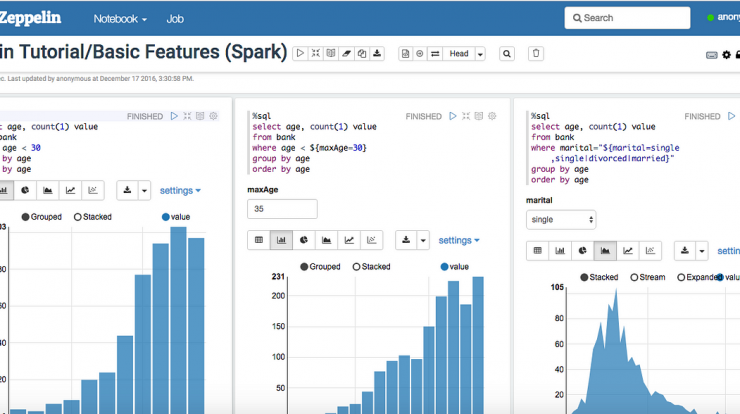Show keyboard shortcuts via the keyboard icon
Image resolution: width=740 pixels, height=414 pixels.
coord(712,55)
